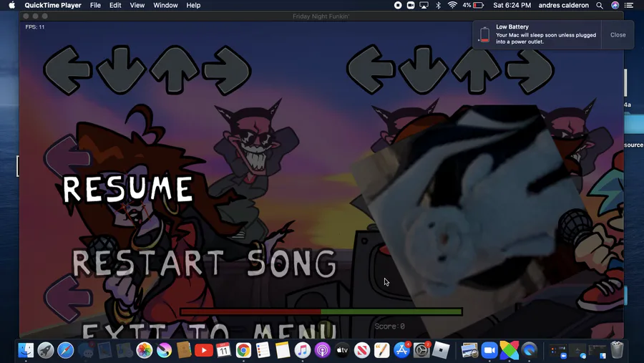Click the Score: 0 text
Viewport: 644px width, 363px height.
tap(389, 326)
